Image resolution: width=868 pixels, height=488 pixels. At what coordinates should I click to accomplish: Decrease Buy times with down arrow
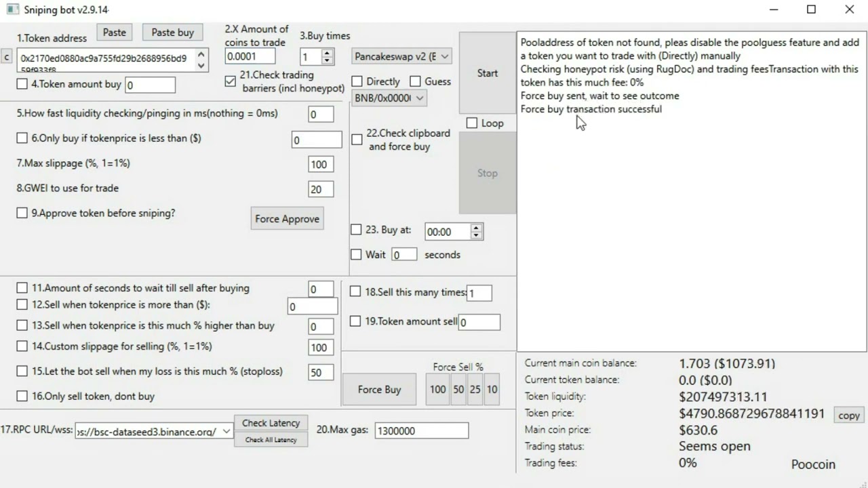[x=327, y=61]
